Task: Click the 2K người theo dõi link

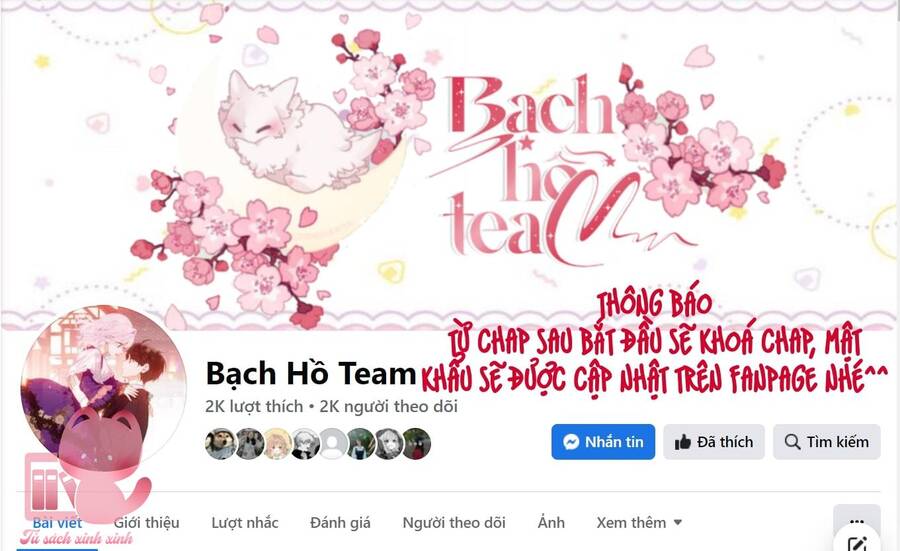Action: 388,407
